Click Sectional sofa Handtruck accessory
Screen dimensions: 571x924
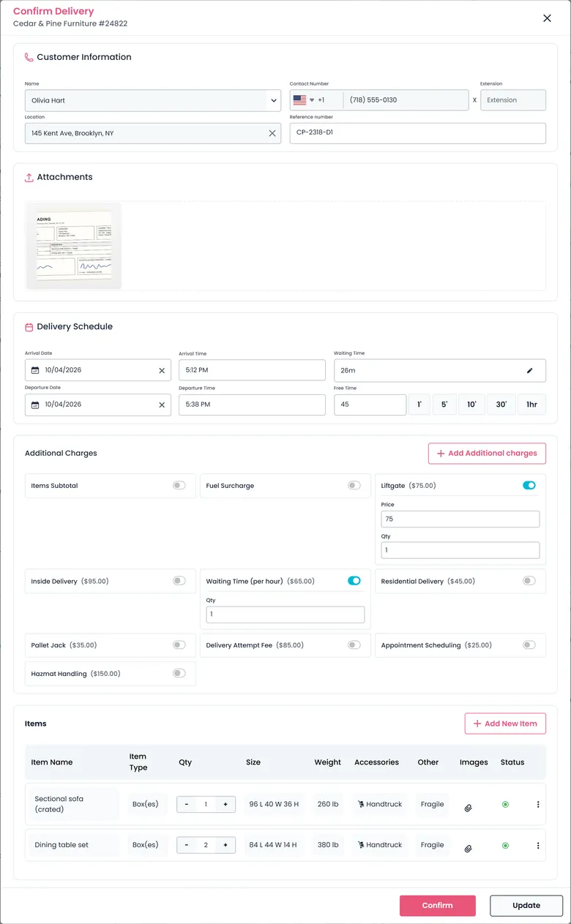pyautogui.click(x=380, y=805)
